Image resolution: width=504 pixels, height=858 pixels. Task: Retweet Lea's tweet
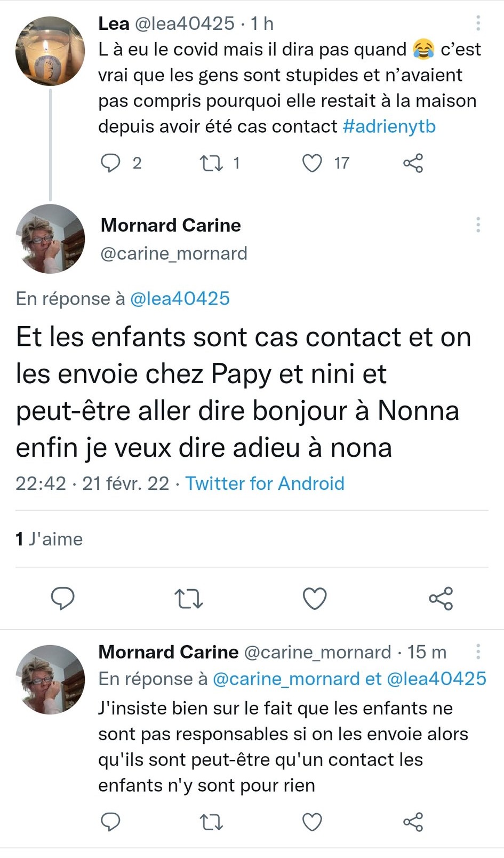pos(211,163)
